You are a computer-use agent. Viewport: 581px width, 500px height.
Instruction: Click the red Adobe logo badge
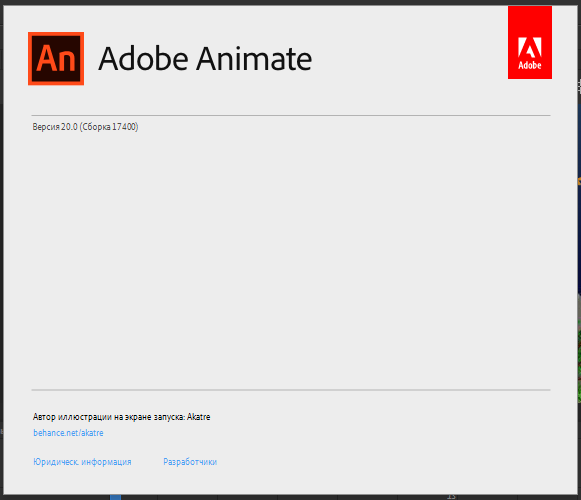pyautogui.click(x=529, y=42)
